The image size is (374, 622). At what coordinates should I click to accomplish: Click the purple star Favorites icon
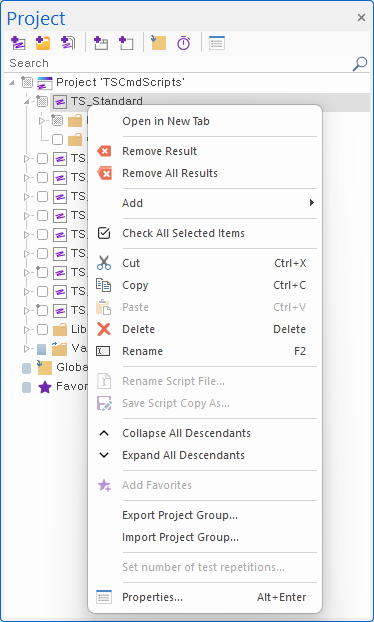[45, 387]
